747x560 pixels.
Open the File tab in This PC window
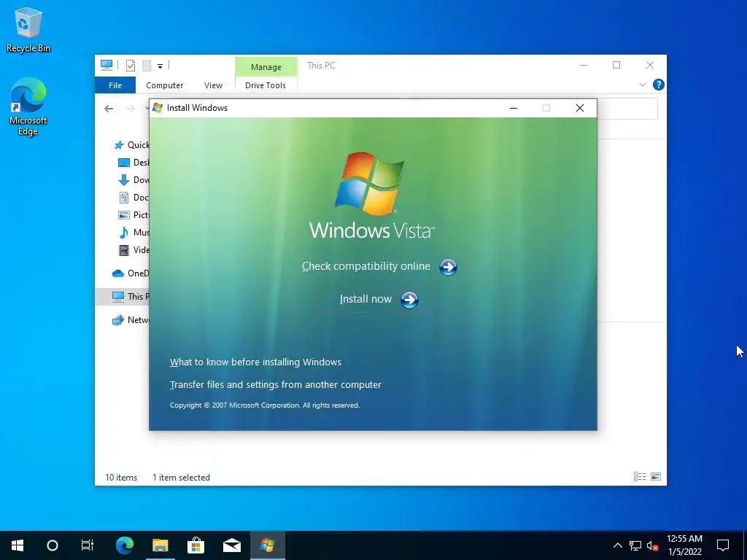tap(115, 85)
